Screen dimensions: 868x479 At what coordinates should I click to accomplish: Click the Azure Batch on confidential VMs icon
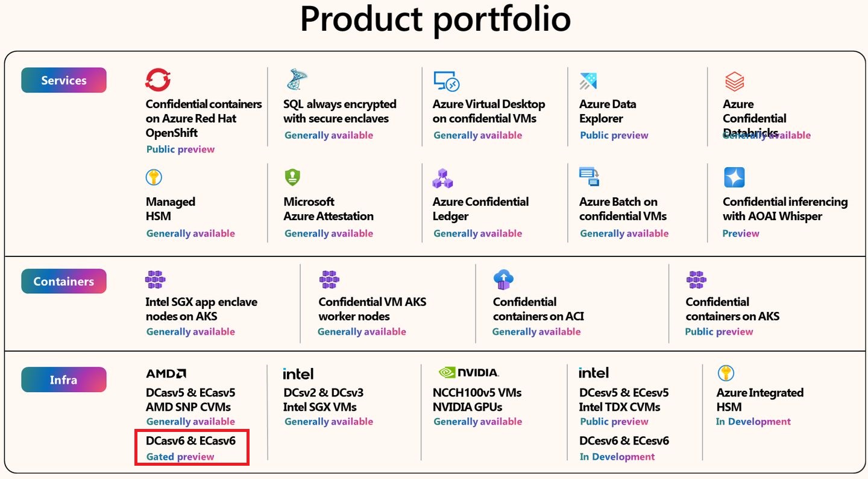click(589, 177)
